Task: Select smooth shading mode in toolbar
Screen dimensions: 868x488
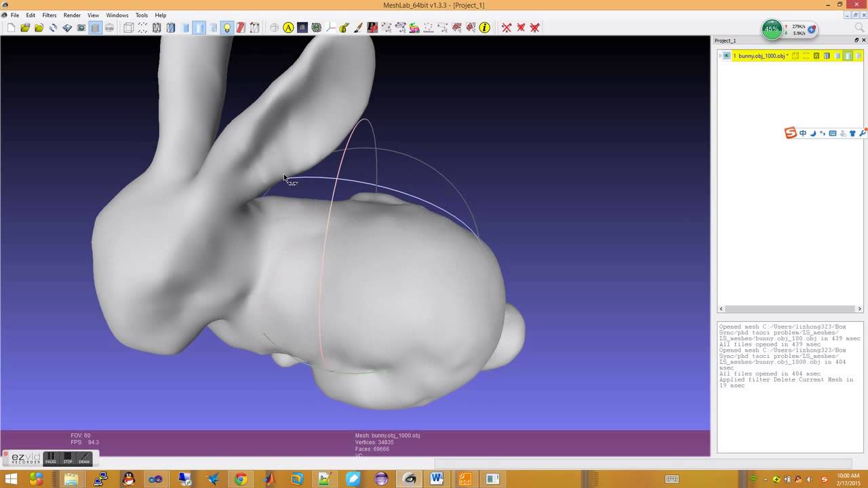Action: click(x=213, y=28)
